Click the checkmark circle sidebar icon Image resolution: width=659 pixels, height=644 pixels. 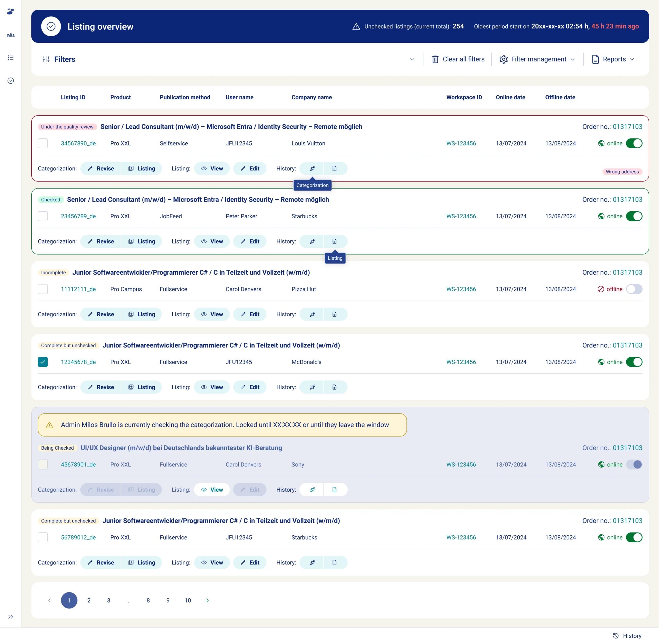point(11,81)
